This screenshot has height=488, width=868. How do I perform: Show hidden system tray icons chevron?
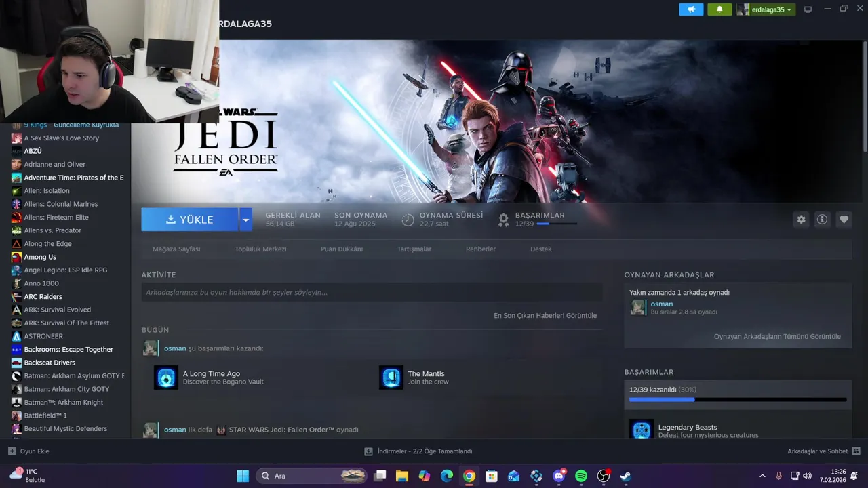(x=762, y=476)
